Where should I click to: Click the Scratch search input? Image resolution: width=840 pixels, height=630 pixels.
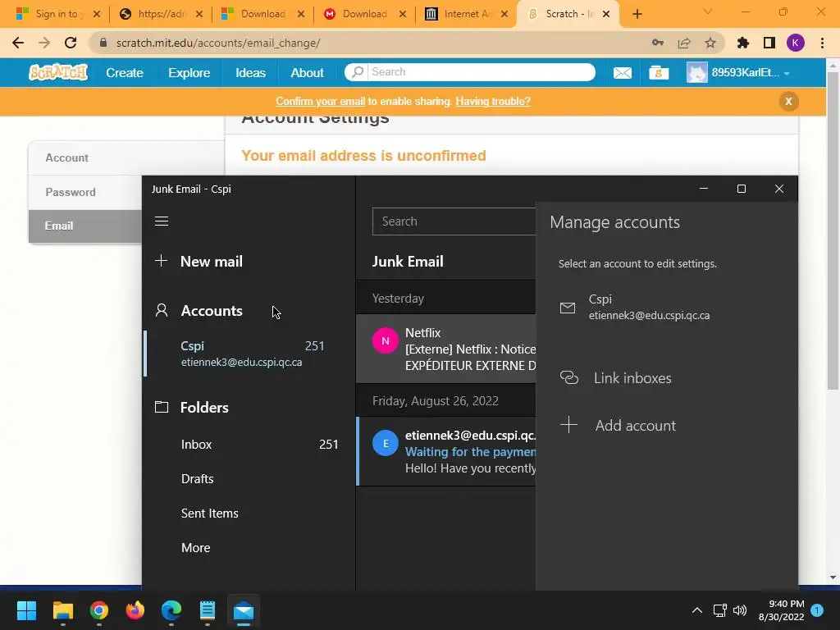(x=480, y=72)
